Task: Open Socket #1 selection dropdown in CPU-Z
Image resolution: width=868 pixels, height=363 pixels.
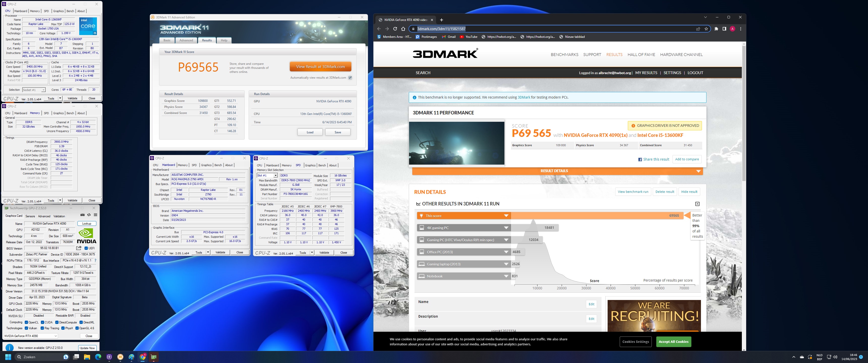Action: pyautogui.click(x=34, y=90)
